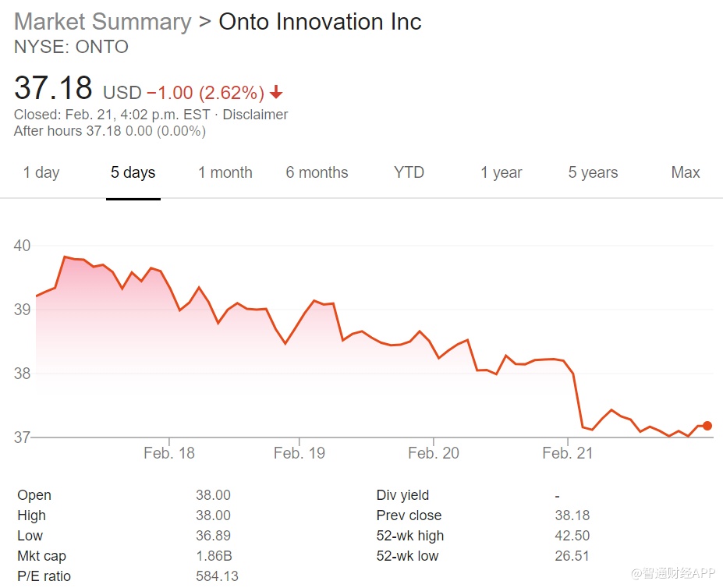Click the P/E ratio value 584.13
The height and width of the screenshot is (588, 723).
coord(217,576)
